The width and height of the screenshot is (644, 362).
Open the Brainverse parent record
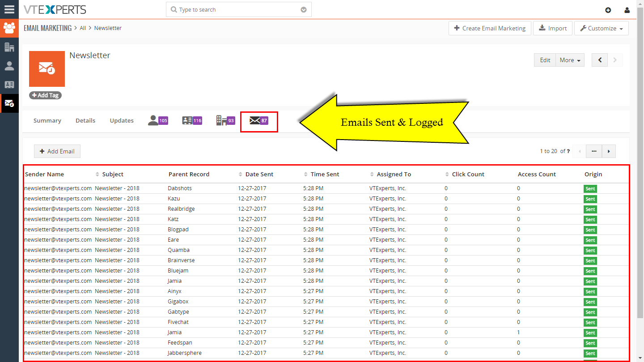coord(181,260)
